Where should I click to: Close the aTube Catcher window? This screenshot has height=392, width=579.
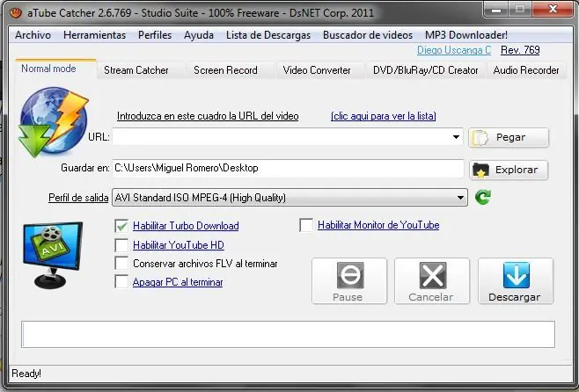[553, 10]
